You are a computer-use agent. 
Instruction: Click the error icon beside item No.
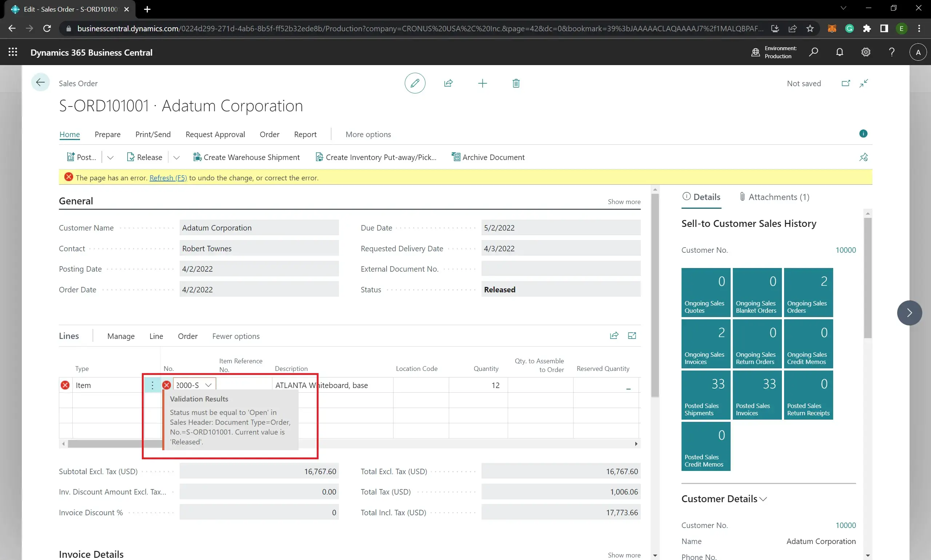click(x=167, y=385)
